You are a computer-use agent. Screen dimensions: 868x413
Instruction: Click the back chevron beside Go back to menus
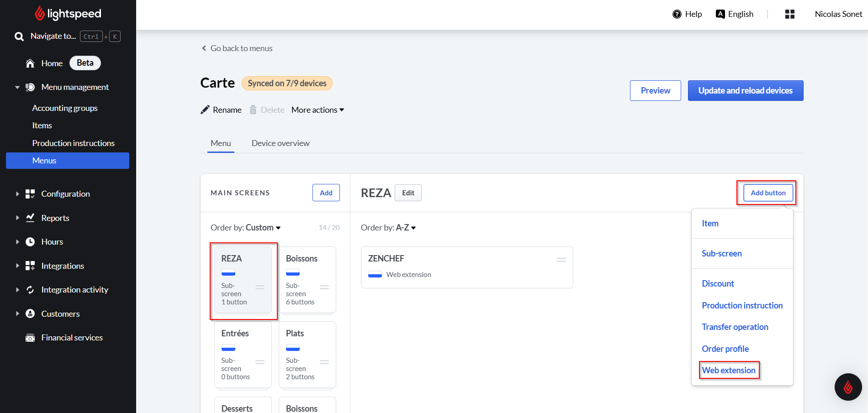tap(204, 48)
